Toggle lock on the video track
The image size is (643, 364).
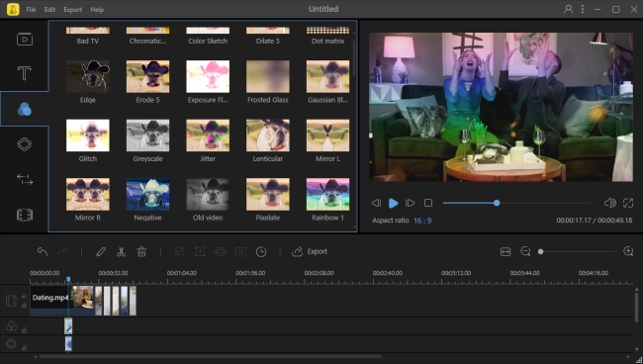(24, 306)
